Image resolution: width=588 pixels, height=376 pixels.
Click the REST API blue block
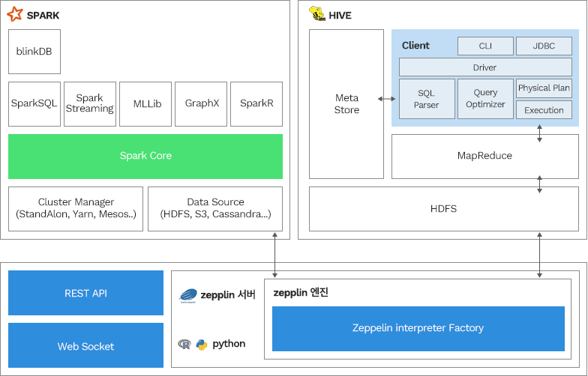pos(85,293)
